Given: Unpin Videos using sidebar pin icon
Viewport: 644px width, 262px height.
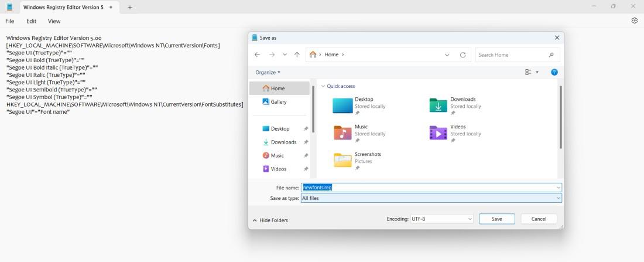Looking at the screenshot, I should pos(306,169).
